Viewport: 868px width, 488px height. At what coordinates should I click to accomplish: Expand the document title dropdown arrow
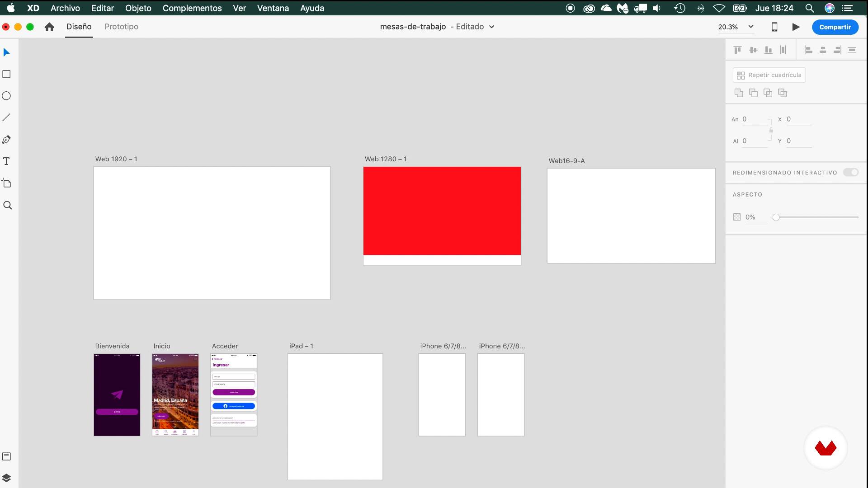pos(492,27)
